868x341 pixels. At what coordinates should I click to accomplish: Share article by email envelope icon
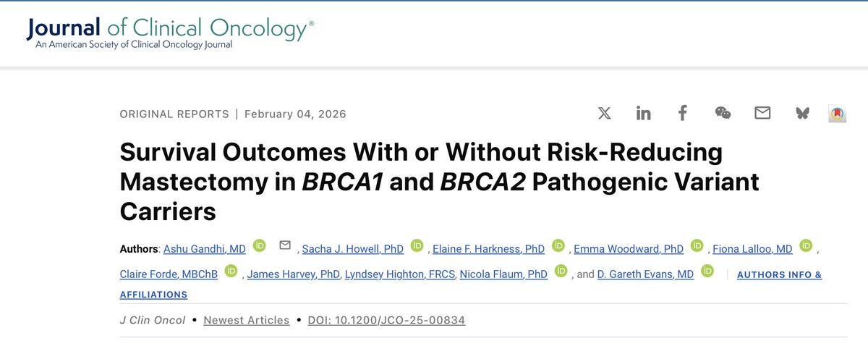point(762,113)
